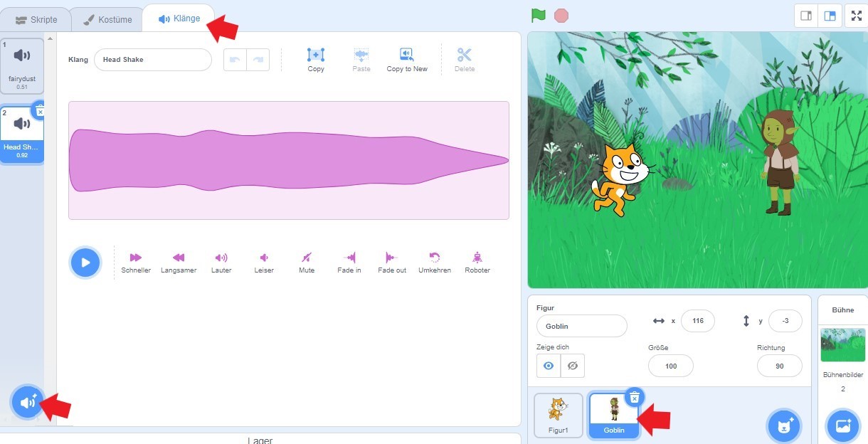Apply the Roboter effect

pyautogui.click(x=477, y=263)
